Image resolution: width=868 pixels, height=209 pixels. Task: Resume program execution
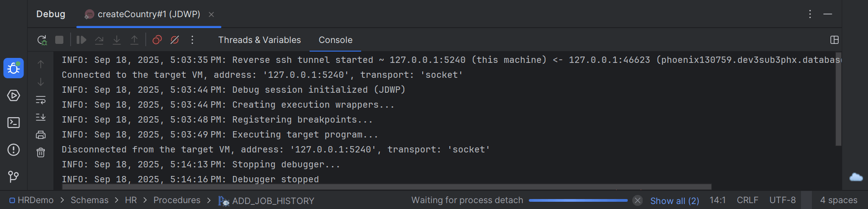point(81,40)
